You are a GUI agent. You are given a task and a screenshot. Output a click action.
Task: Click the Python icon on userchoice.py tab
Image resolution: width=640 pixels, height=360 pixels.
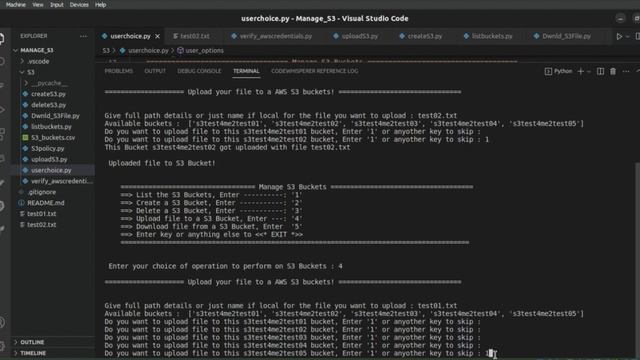pos(104,36)
